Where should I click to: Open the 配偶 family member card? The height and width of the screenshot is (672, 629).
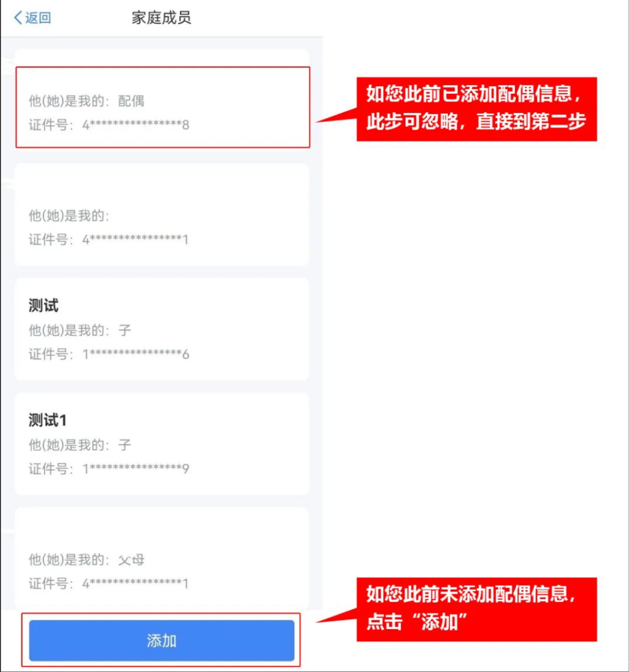point(163,108)
